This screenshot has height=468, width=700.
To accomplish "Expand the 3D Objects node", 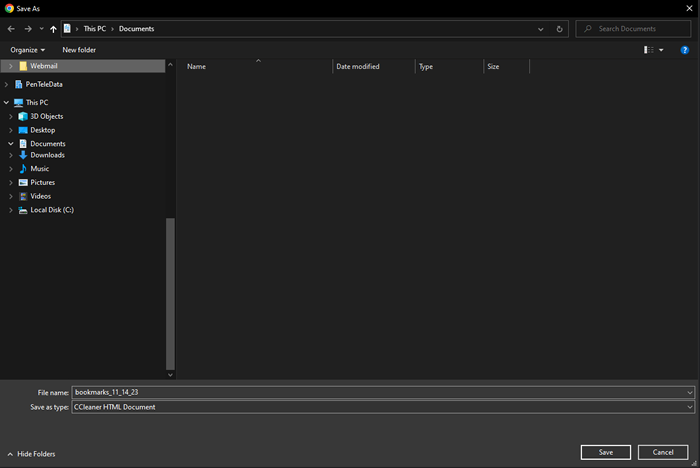I will click(11, 116).
